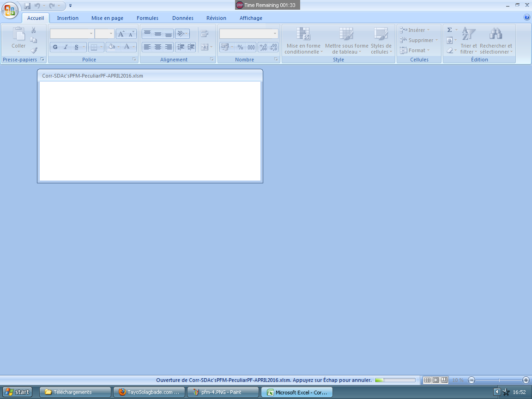Open the font name dropdown
532x399 pixels.
[91, 34]
